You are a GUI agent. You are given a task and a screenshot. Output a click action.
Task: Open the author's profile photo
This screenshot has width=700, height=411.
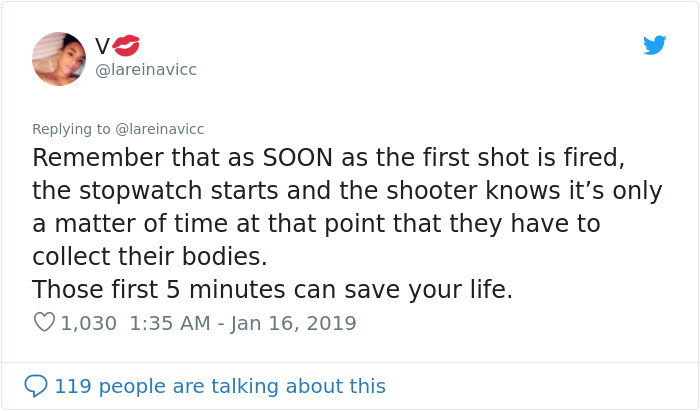[x=59, y=58]
